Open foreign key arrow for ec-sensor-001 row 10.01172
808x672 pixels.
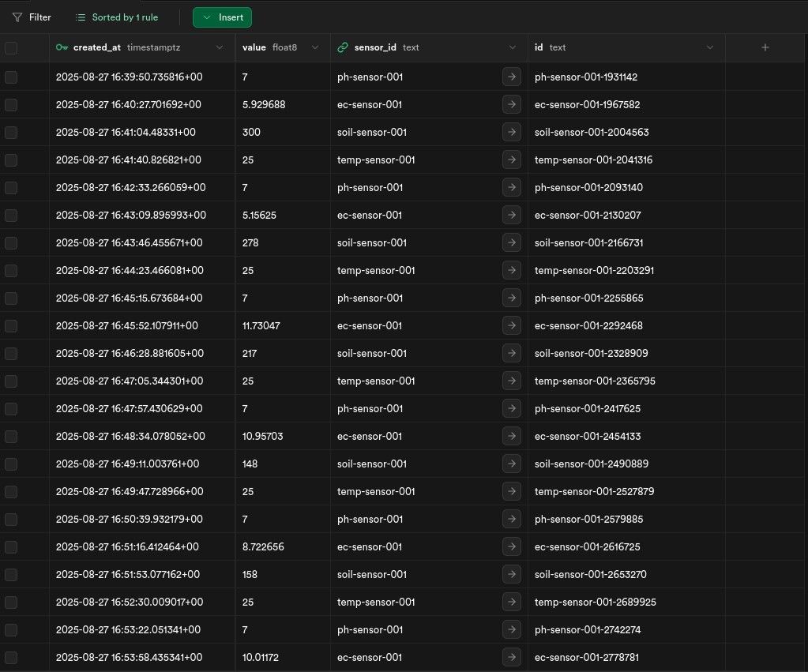(x=511, y=657)
